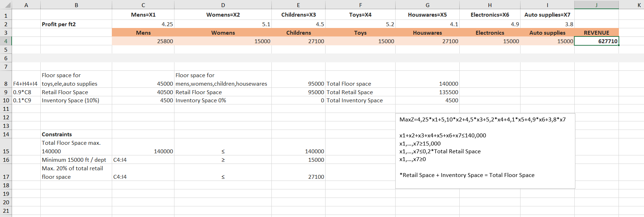Viewport: 644px width, 217px height.
Task: Click the select-all corner triangle
Action: (6, 5)
